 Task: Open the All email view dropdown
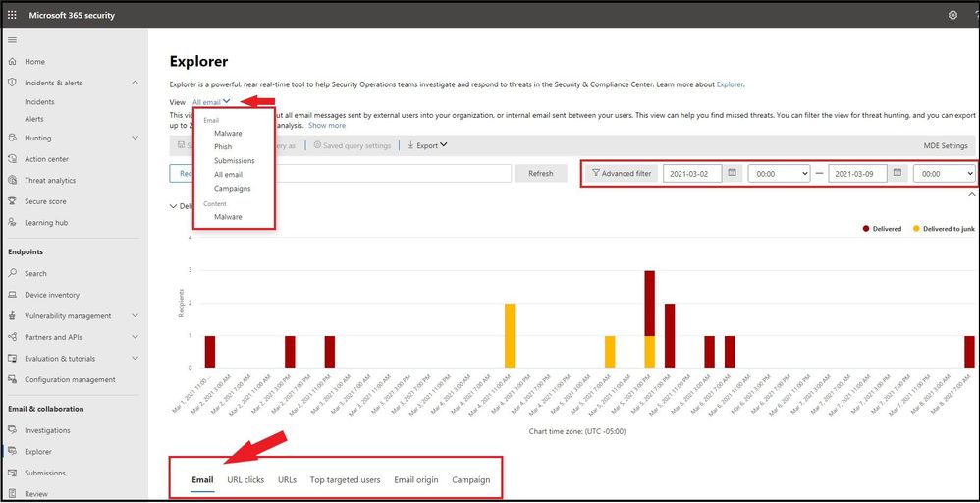point(211,101)
